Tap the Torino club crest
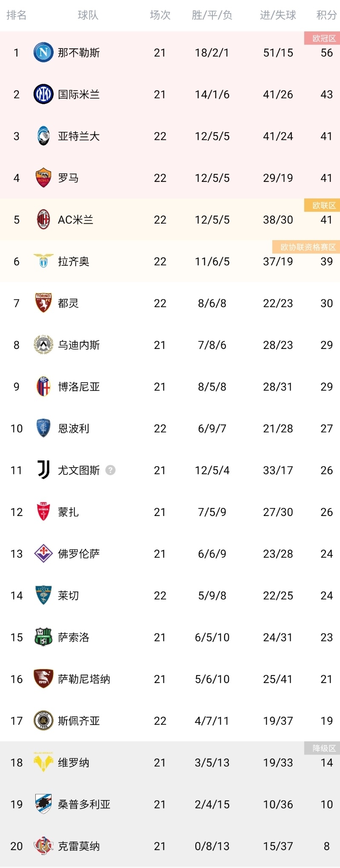 pyautogui.click(x=43, y=303)
